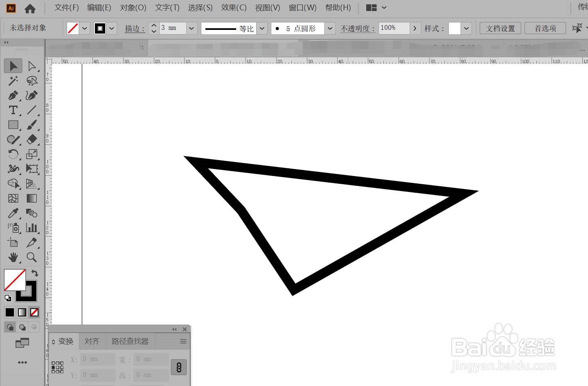
Task: Select the Pen tool
Action: tap(13, 95)
